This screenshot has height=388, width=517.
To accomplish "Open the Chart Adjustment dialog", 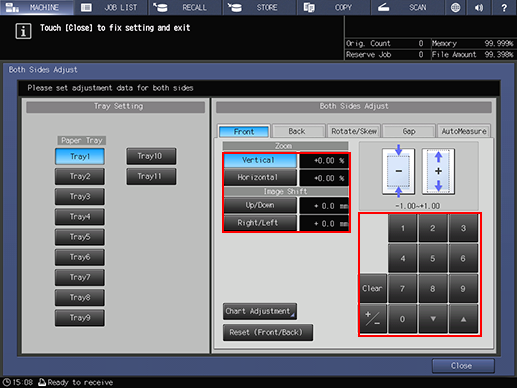I will (260, 311).
